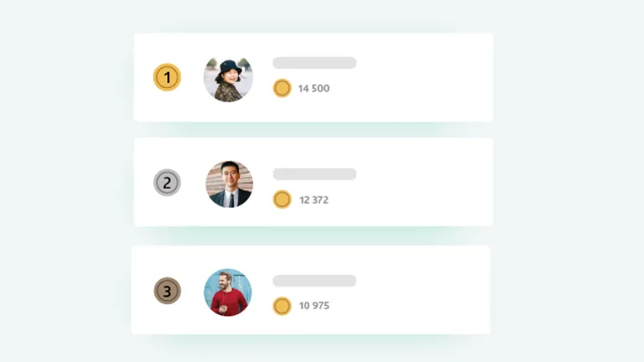Select the coin icon next to 12 372
This screenshot has height=362, width=644.
point(282,199)
